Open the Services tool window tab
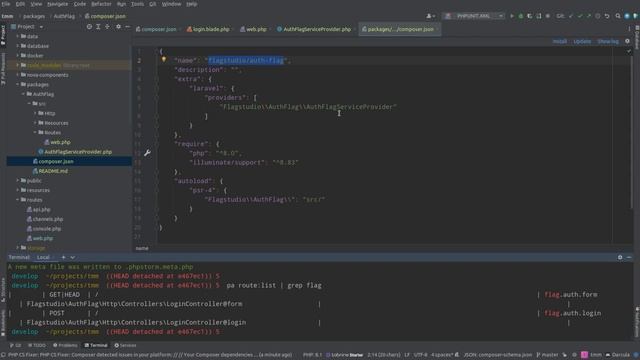Screen dimensions: 640x360 (x=125, y=345)
